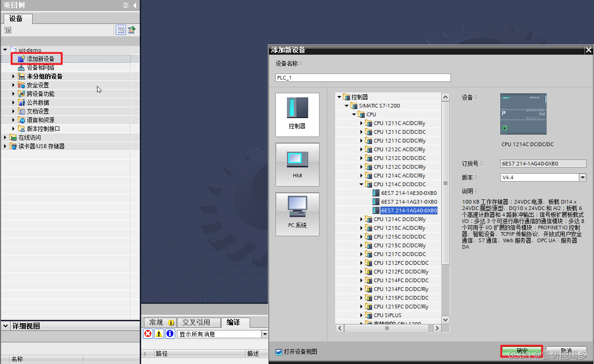Screen dimensions: 594x364
Task: Expand CPU 1214FC DC/DC/DC in the device tree
Action: pos(361,280)
